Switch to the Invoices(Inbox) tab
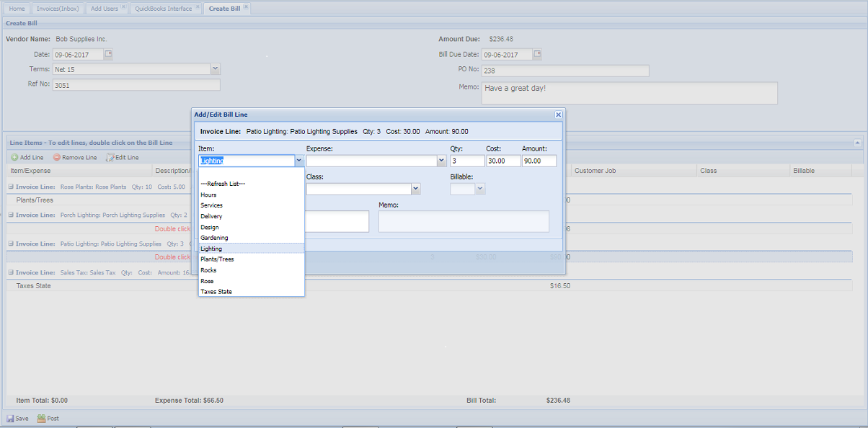 58,9
